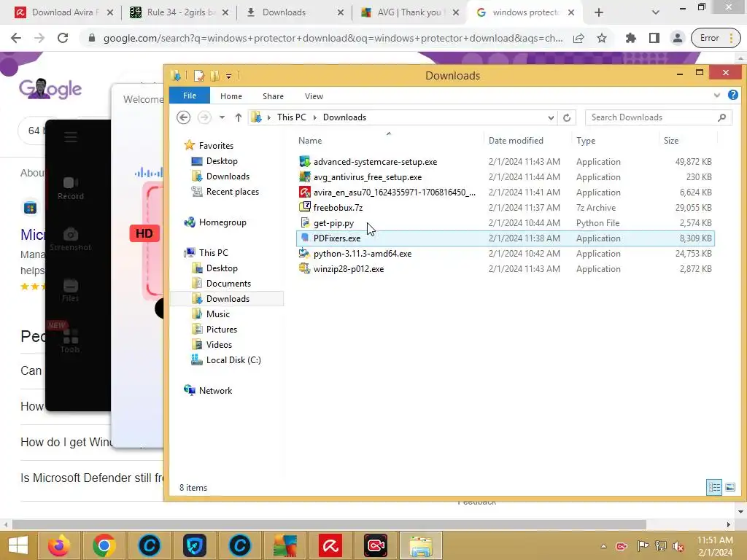Screen dimensions: 747x560
Task: Switch to the Downloads Chrome tab
Action: pyautogui.click(x=293, y=12)
